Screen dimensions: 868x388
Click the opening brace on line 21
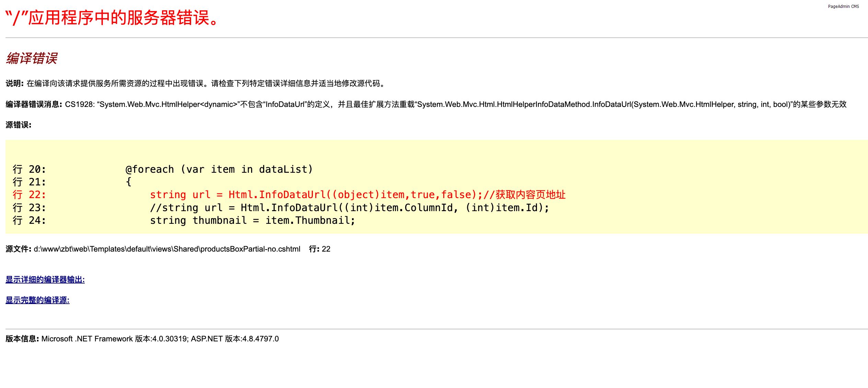129,182
